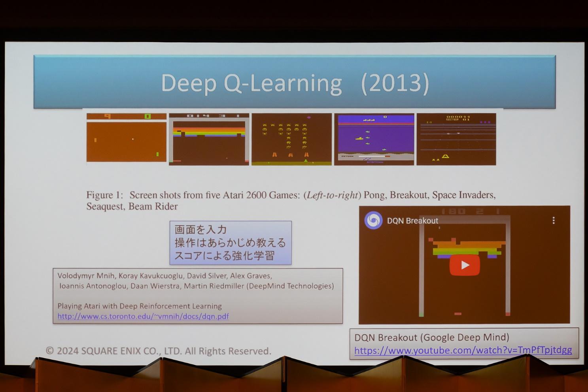This screenshot has height=392, width=588.
Task: Click the Japanese text box about 画面を入力
Action: 231,243
